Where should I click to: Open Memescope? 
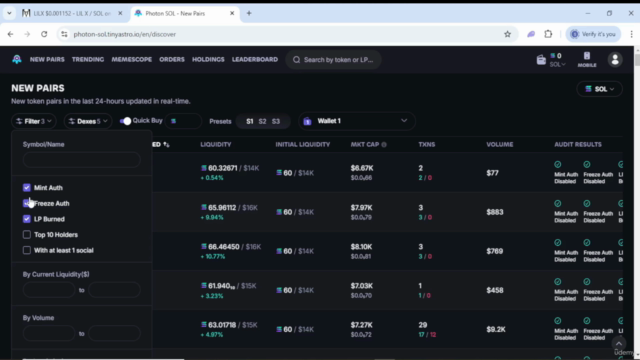point(131,60)
